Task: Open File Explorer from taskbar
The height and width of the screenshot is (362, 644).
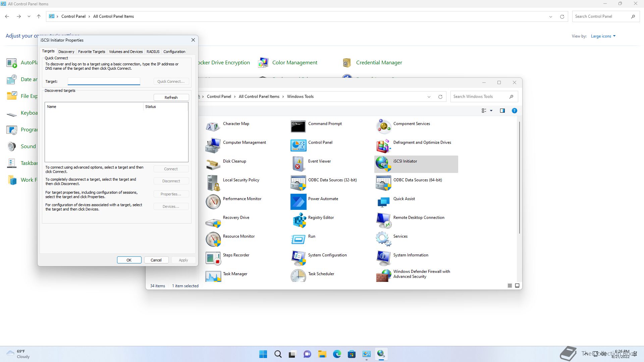Action: tap(322, 354)
